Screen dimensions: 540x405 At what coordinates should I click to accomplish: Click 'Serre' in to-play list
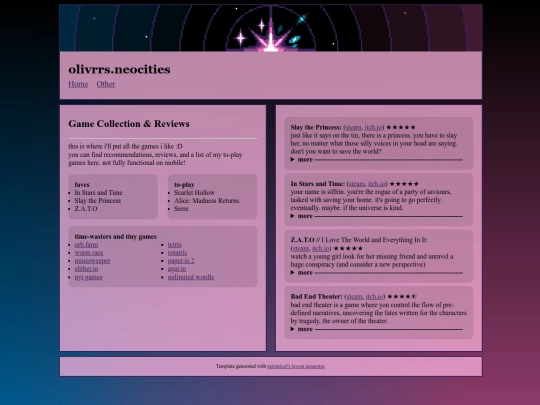click(181, 209)
